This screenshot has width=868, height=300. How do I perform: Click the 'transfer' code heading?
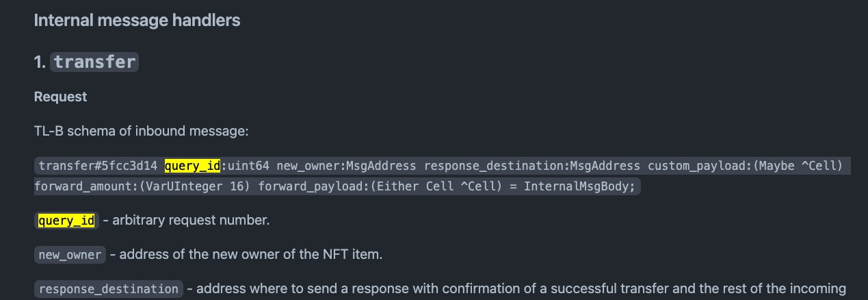(x=94, y=62)
